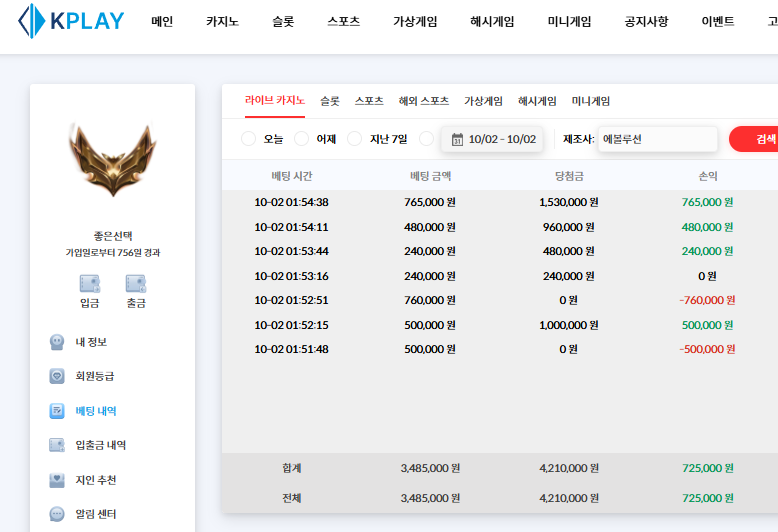Open 알림 센터 via its icon
The width and height of the screenshot is (778, 532).
(57, 514)
